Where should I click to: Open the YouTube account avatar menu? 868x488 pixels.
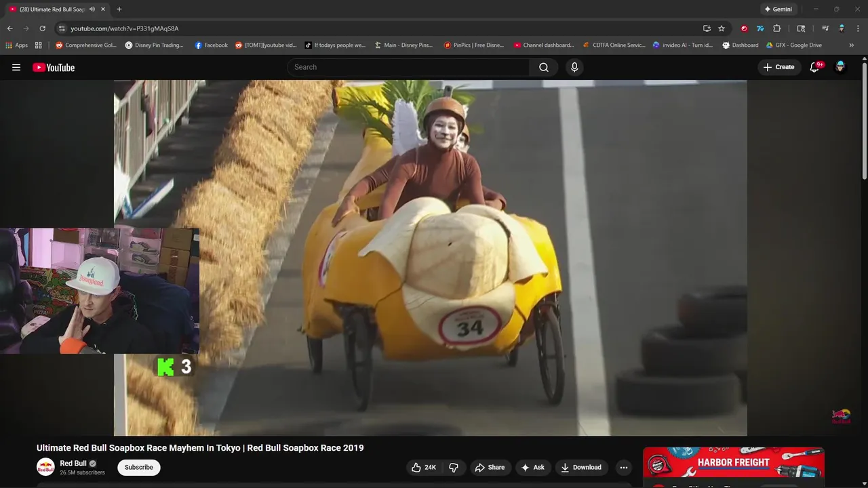click(x=840, y=67)
